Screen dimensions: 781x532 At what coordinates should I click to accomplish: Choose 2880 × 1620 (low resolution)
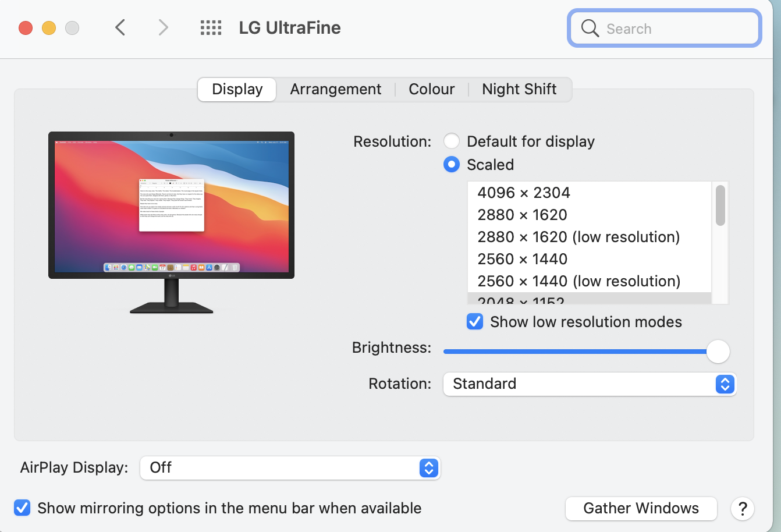coord(590,237)
